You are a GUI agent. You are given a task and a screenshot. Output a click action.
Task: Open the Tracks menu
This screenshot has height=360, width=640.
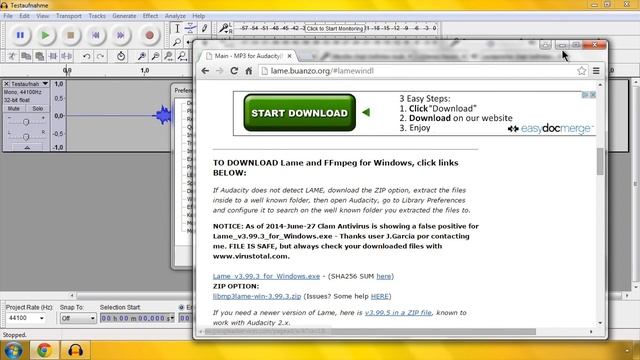click(97, 16)
